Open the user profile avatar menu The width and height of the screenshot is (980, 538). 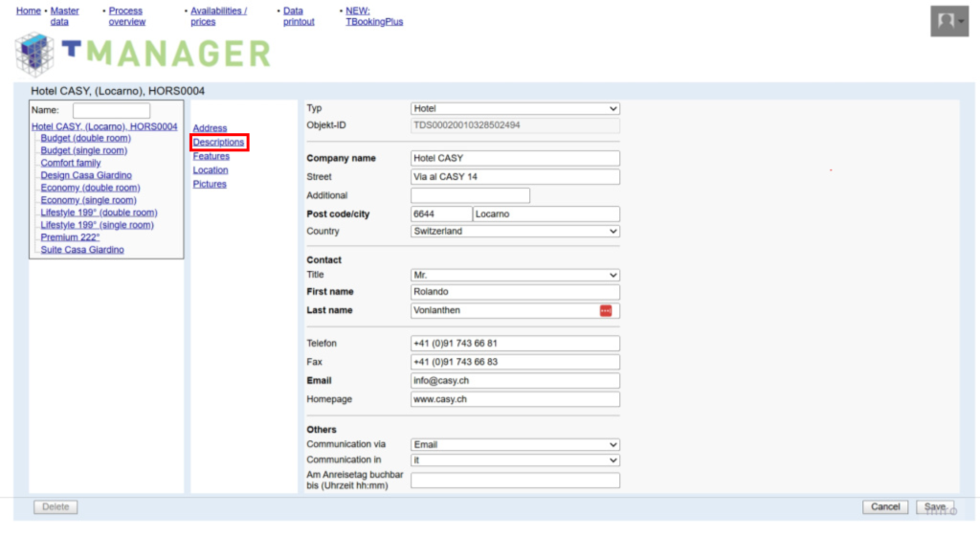(x=948, y=21)
